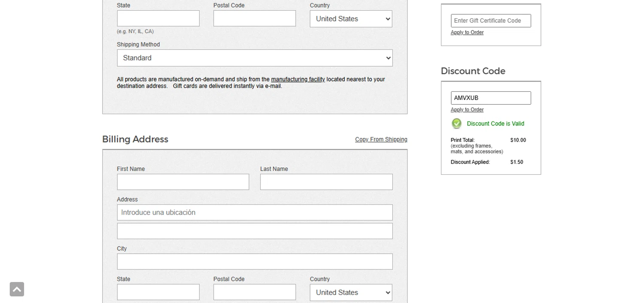Screen dimensions: 644x303
Task: Open the billing Country dropdown
Action: (x=351, y=292)
